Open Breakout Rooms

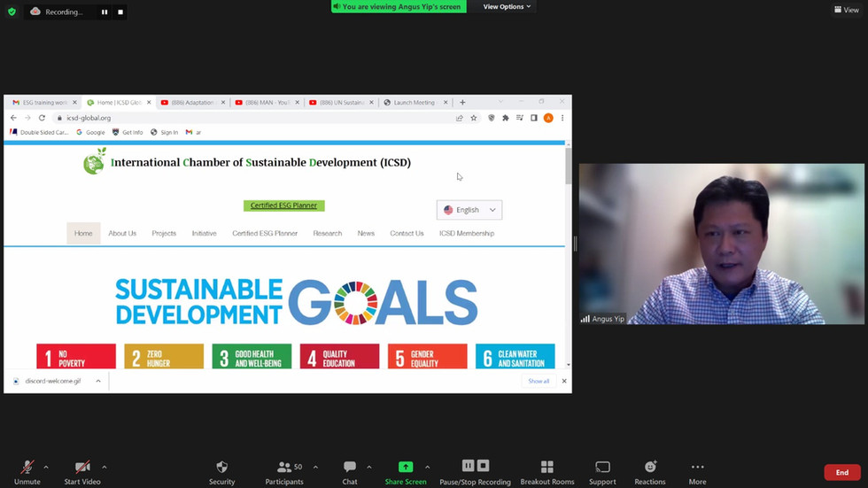pyautogui.click(x=546, y=467)
